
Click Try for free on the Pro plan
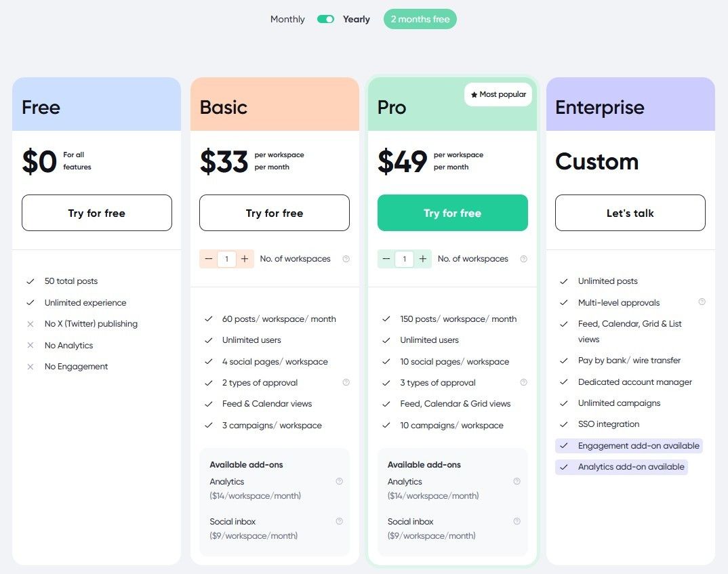point(452,213)
